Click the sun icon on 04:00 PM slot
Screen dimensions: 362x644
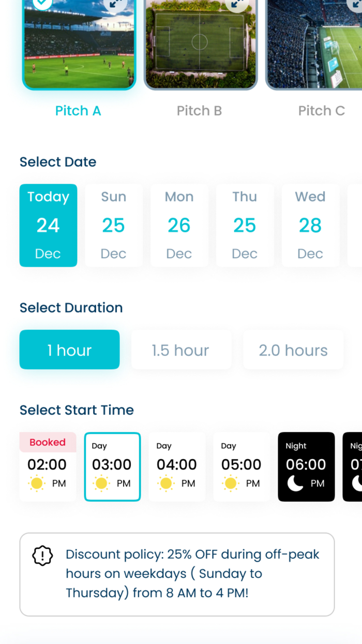tap(166, 484)
